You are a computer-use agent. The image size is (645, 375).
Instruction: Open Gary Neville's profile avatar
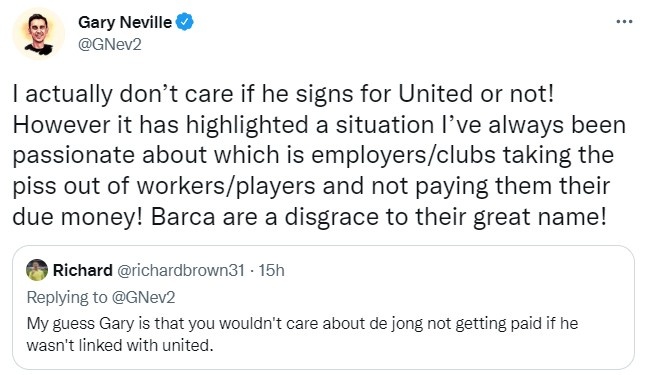pos(39,34)
